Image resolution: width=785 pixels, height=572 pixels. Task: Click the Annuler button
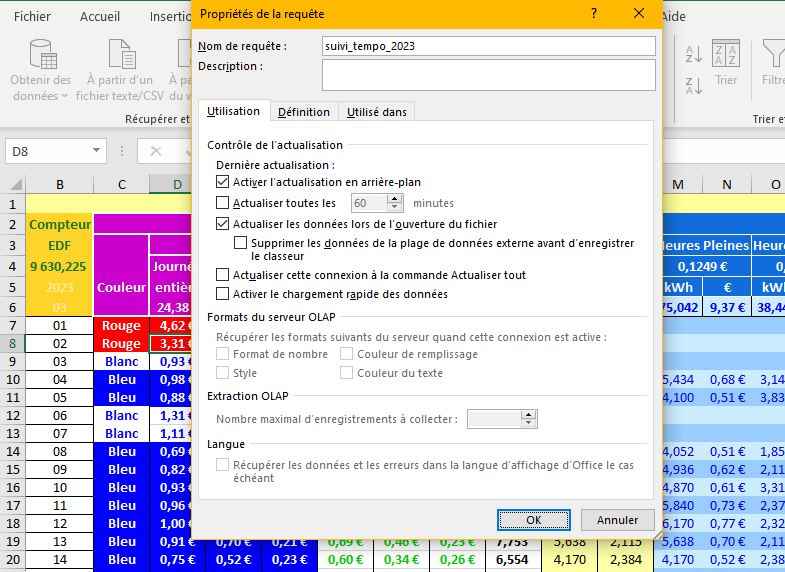(x=617, y=520)
